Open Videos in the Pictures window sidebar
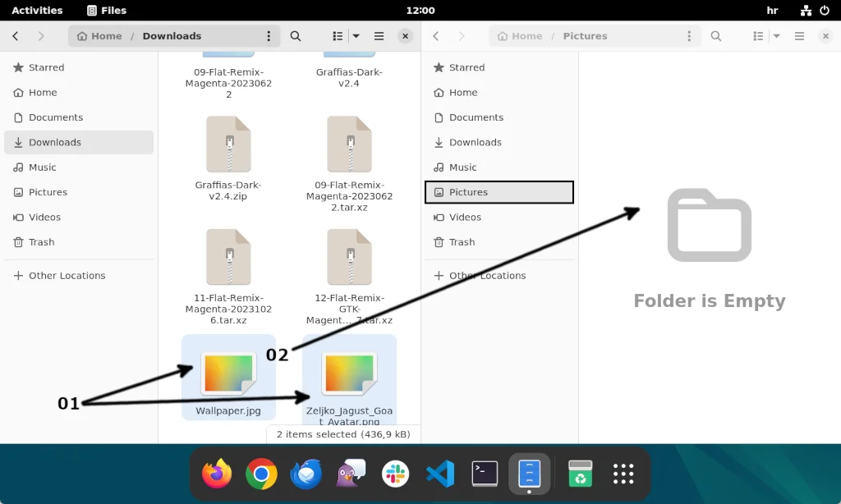Screen dimensions: 841x504 pos(499,218)
